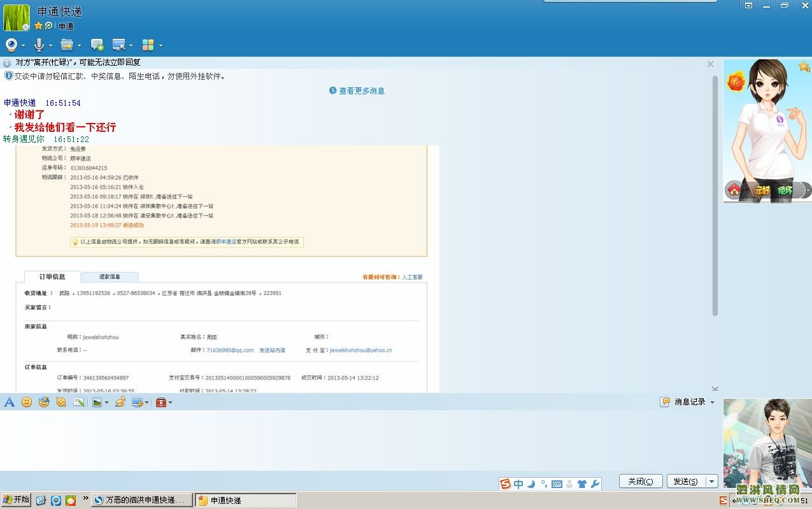This screenshot has width=812, height=509.
Task: Expand the 消息记录 dropdown arrow
Action: click(712, 402)
